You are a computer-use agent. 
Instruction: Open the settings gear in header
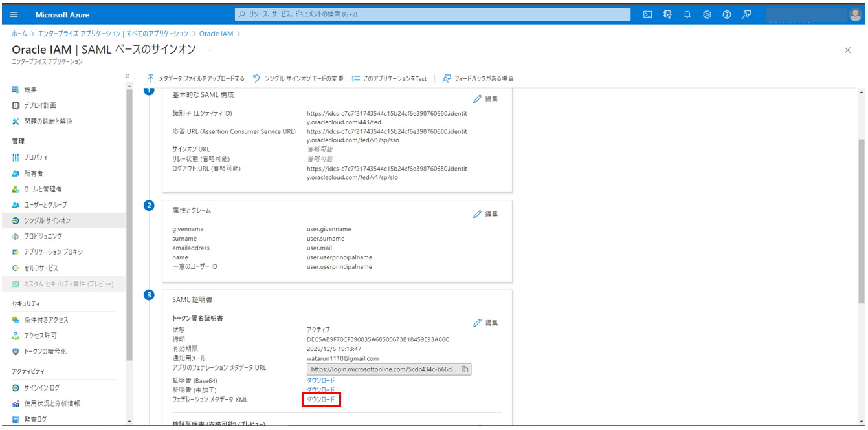click(x=707, y=14)
